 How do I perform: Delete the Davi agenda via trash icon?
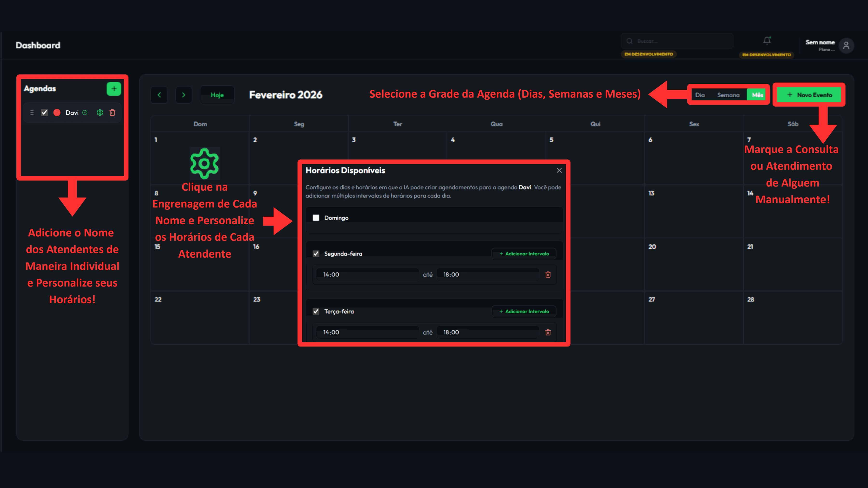(x=113, y=113)
